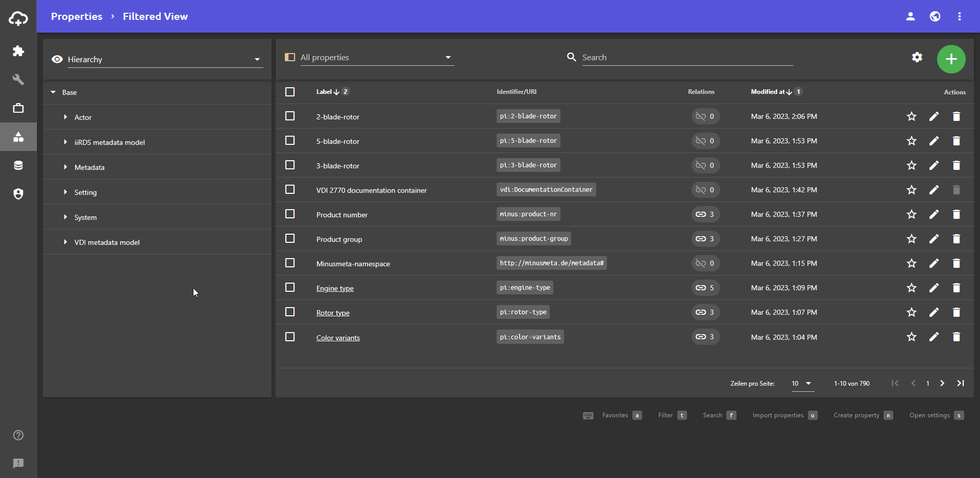This screenshot has width=980, height=478.
Task: Click the Import properties shortcut hint
Action: (x=785, y=415)
